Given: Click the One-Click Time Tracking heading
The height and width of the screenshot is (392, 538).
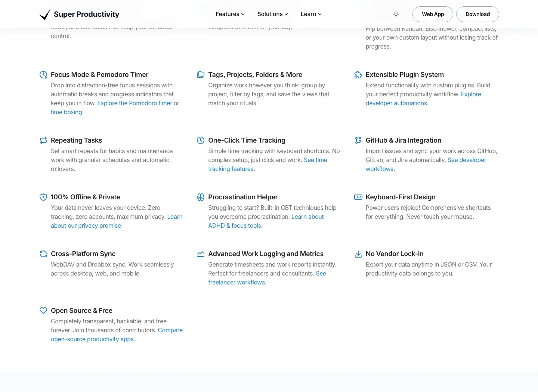Looking at the screenshot, I should tap(247, 140).
